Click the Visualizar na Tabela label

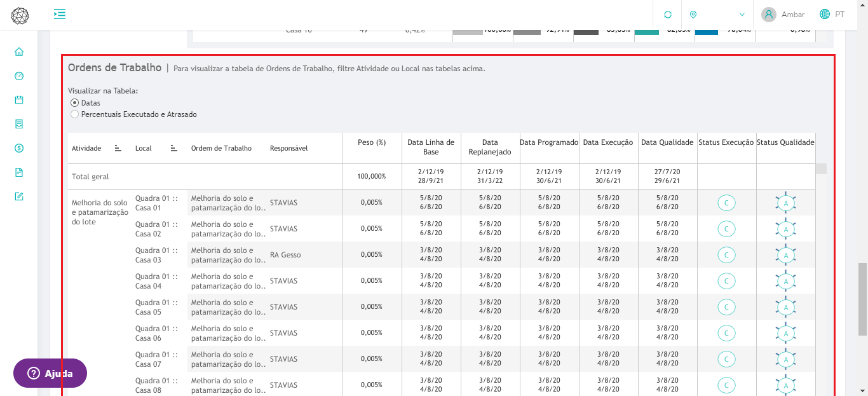[x=103, y=91]
